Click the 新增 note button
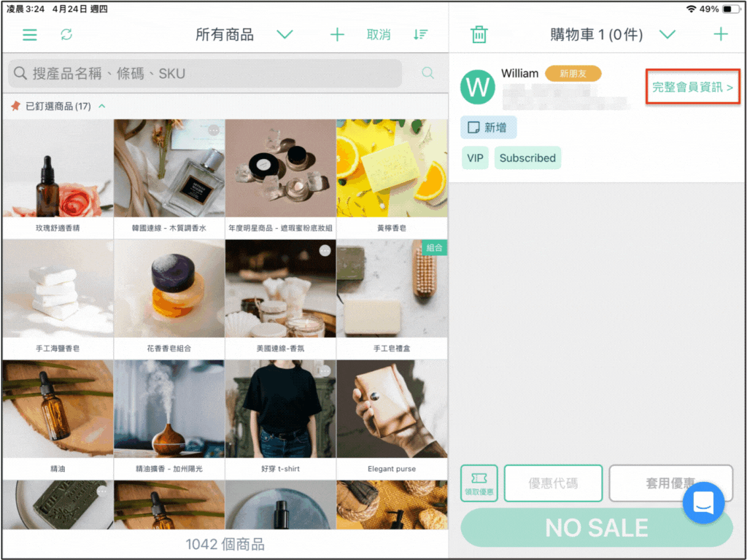The height and width of the screenshot is (560, 747). click(x=488, y=127)
